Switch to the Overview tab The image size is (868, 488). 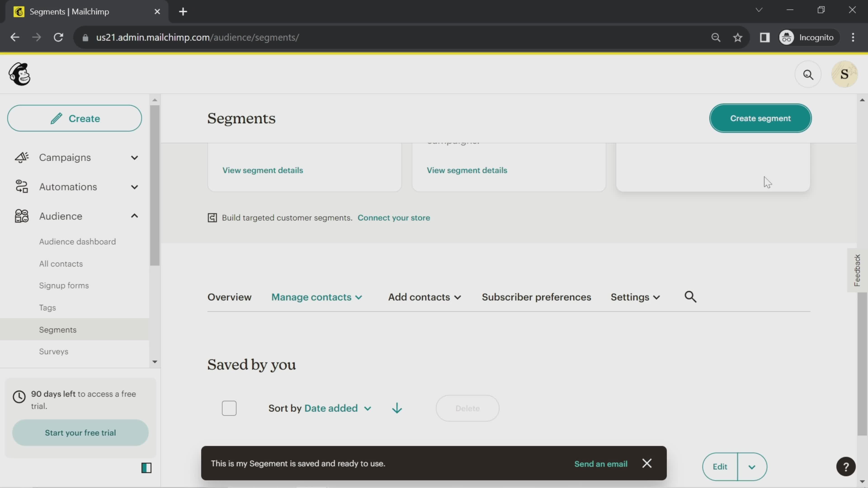(229, 297)
